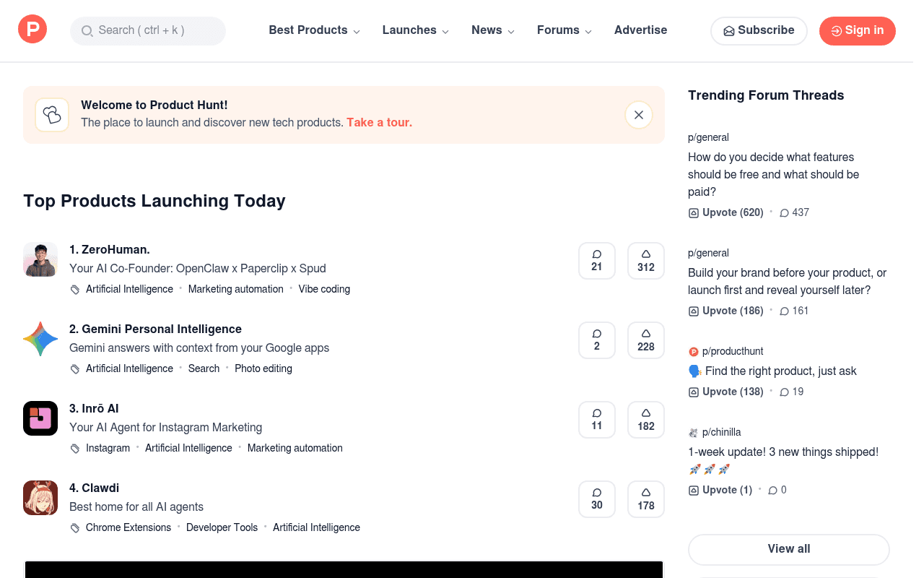924x578 pixels.
Task: Click the tag icon beside ZeroHuman's topics
Action: pyautogui.click(x=74, y=288)
